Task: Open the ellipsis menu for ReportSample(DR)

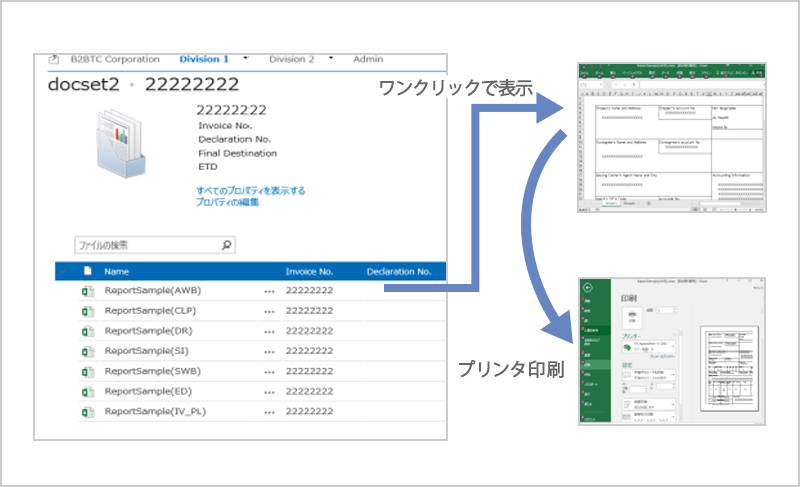Action: (x=269, y=332)
